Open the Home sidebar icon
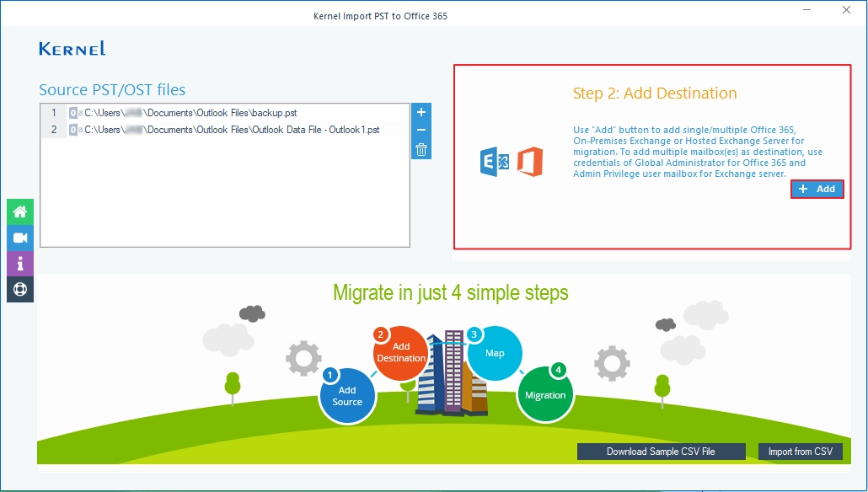This screenshot has width=868, height=492. 20,212
